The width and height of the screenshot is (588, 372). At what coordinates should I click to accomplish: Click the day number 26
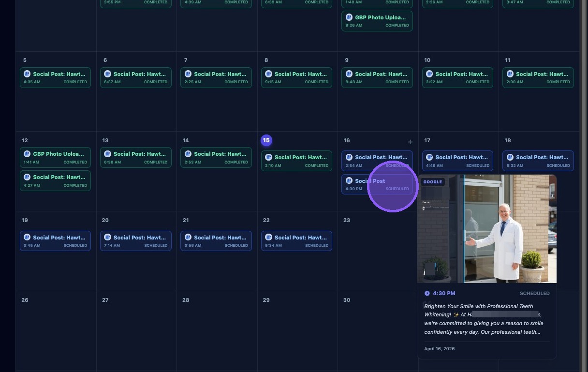pos(25,300)
